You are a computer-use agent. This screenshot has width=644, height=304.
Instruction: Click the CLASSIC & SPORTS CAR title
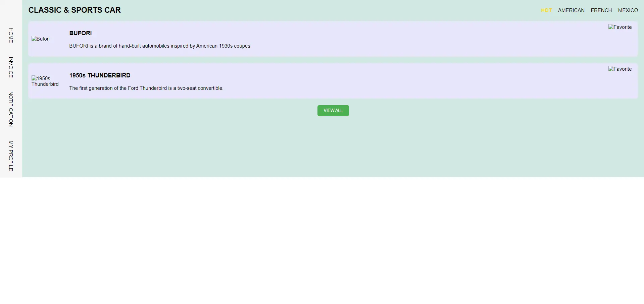click(75, 10)
